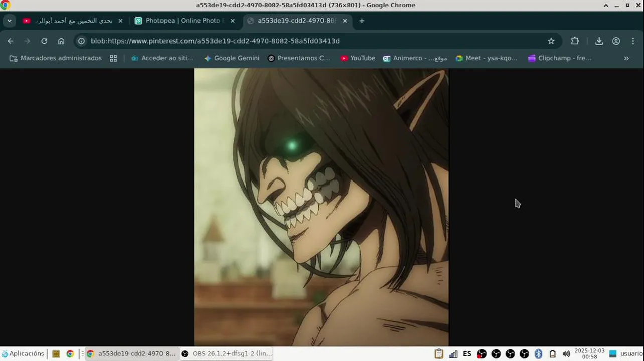Screen dimensions: 644x361
Task: Open the network signal tray icon
Action: [x=453, y=354]
